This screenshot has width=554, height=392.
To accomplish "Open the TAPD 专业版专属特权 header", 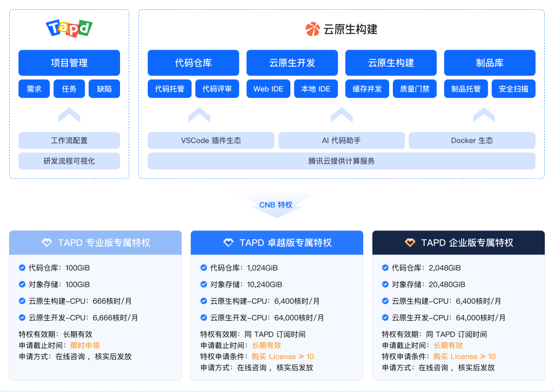I will point(95,243).
